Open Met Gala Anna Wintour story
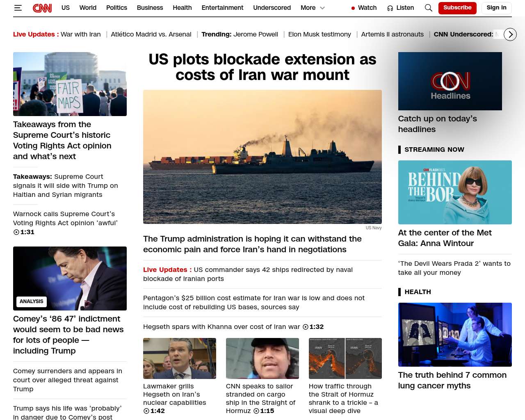The image size is (525, 420). coord(445,238)
